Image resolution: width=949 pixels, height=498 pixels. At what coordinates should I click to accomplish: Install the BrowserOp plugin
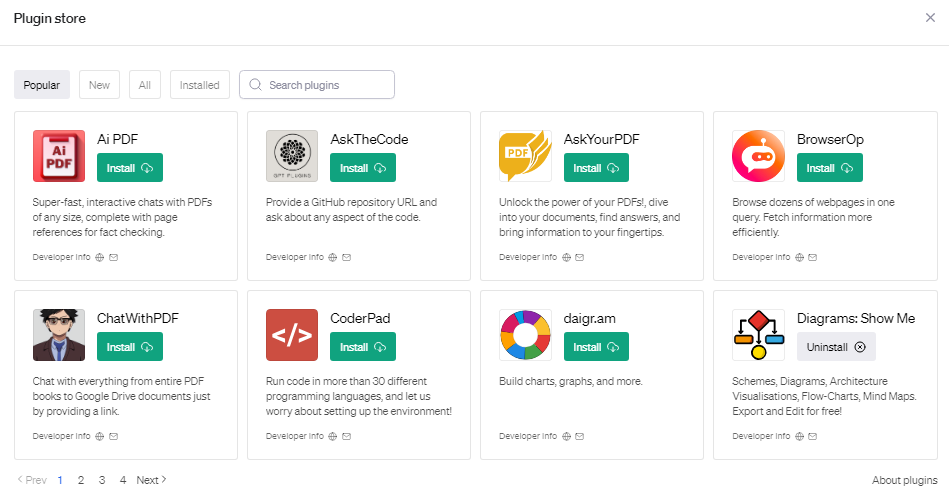(x=829, y=168)
